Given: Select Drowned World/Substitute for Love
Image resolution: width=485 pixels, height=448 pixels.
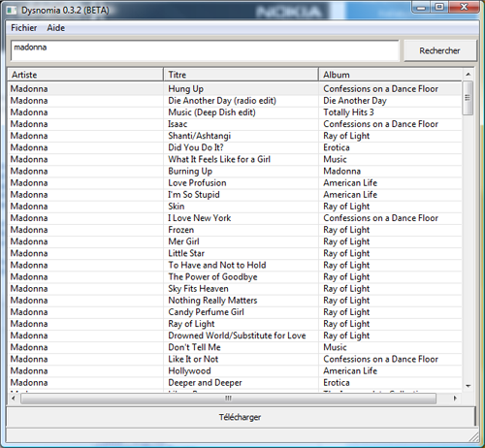Looking at the screenshot, I should pos(237,336).
